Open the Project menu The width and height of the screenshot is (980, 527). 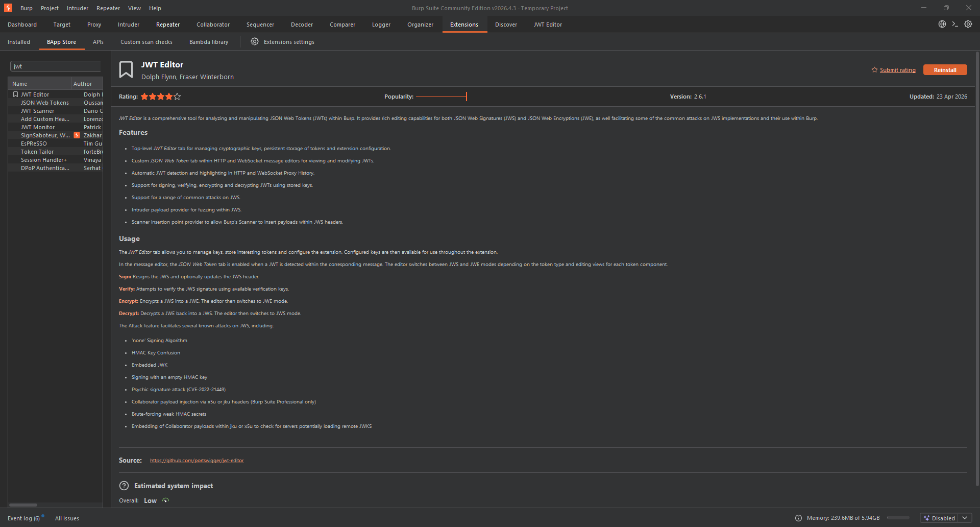[50, 8]
